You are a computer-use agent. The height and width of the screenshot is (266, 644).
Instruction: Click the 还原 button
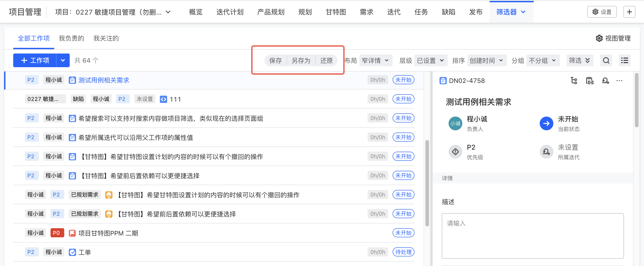click(x=326, y=61)
